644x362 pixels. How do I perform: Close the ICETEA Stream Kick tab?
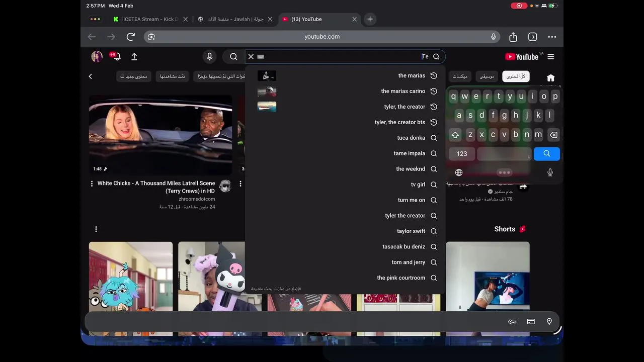click(185, 19)
